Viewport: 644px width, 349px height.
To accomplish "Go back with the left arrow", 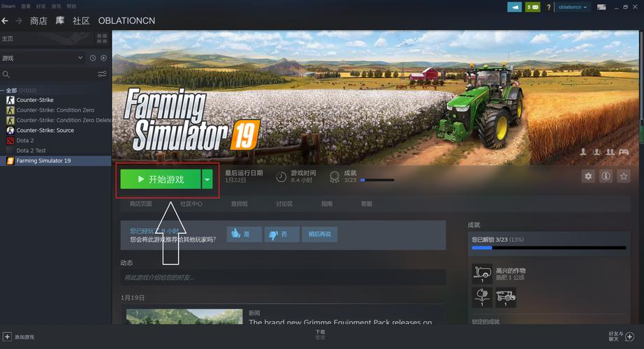I will tap(5, 20).
